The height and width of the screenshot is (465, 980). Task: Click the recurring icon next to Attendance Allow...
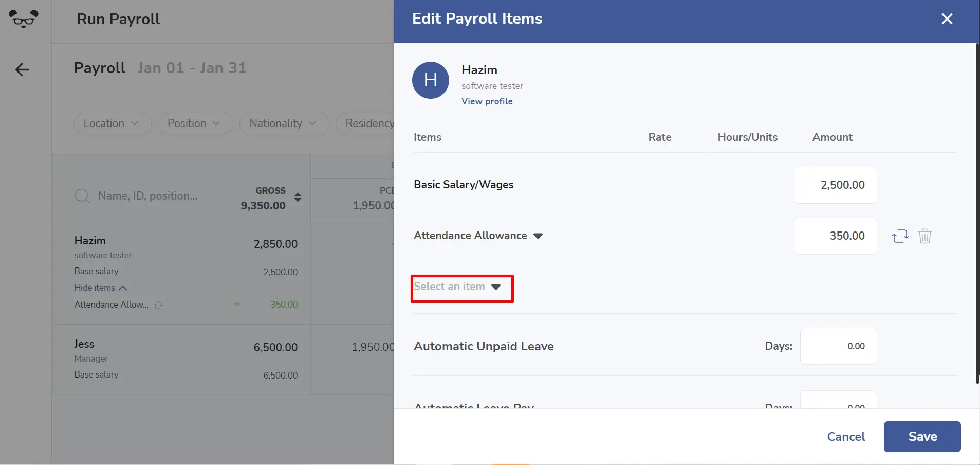click(158, 305)
